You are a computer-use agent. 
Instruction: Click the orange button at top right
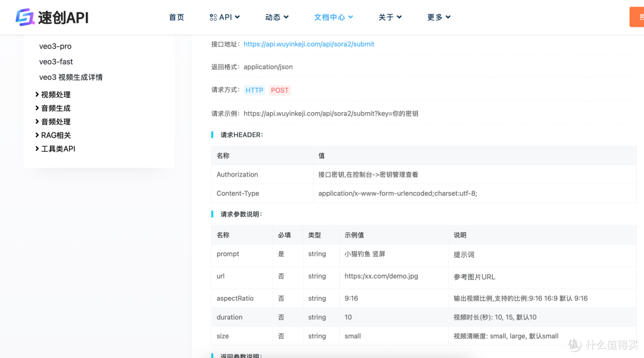pos(637,17)
